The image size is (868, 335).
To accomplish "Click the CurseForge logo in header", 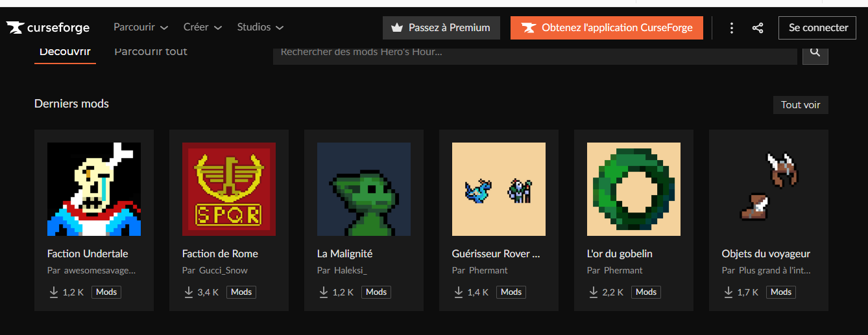I will tap(48, 28).
